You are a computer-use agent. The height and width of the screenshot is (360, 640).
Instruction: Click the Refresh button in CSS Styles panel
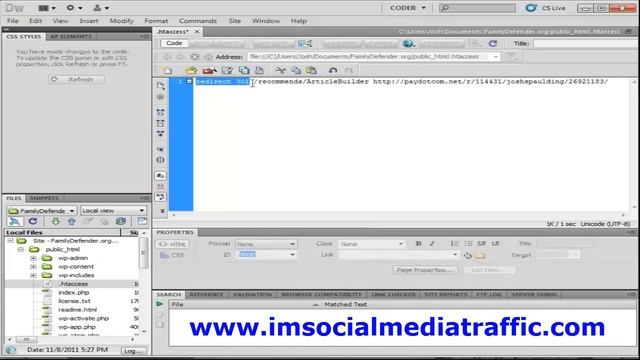click(76, 80)
